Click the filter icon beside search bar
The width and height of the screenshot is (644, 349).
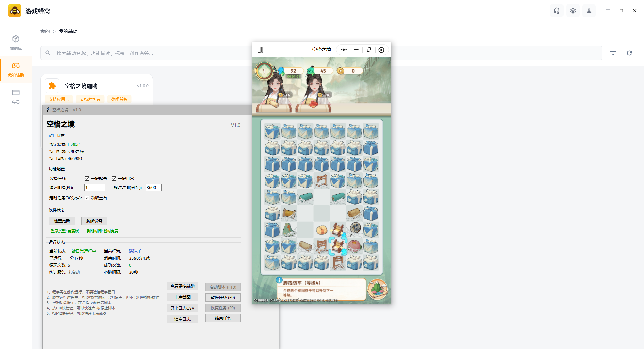[613, 53]
